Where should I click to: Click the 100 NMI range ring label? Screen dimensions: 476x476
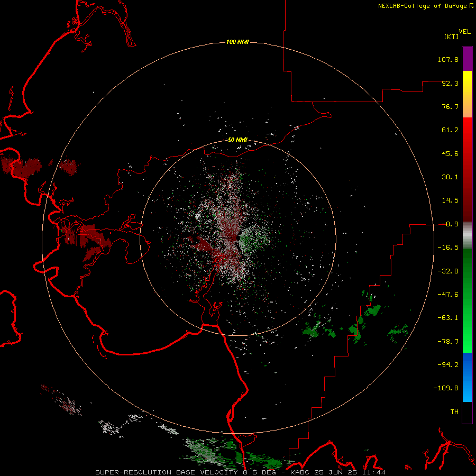pyautogui.click(x=237, y=42)
